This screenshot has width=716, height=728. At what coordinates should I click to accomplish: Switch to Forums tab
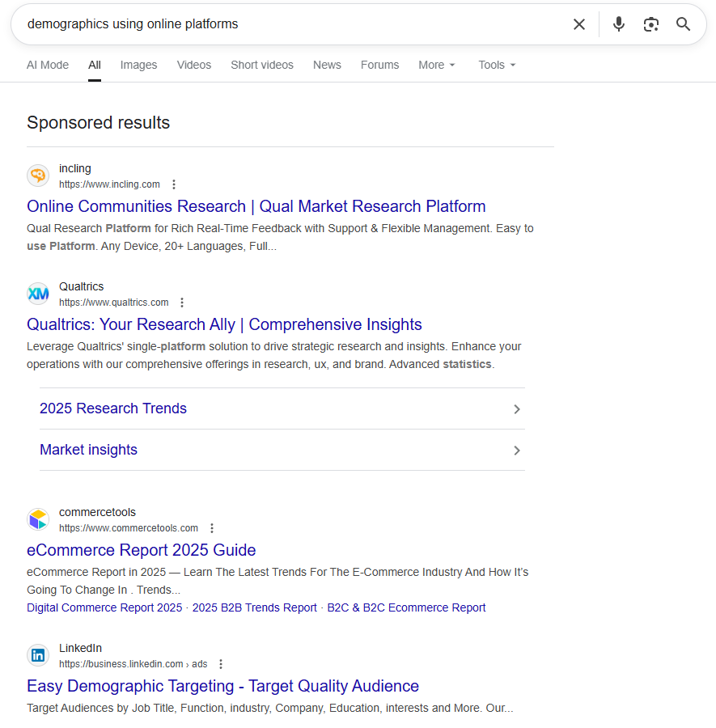(379, 65)
